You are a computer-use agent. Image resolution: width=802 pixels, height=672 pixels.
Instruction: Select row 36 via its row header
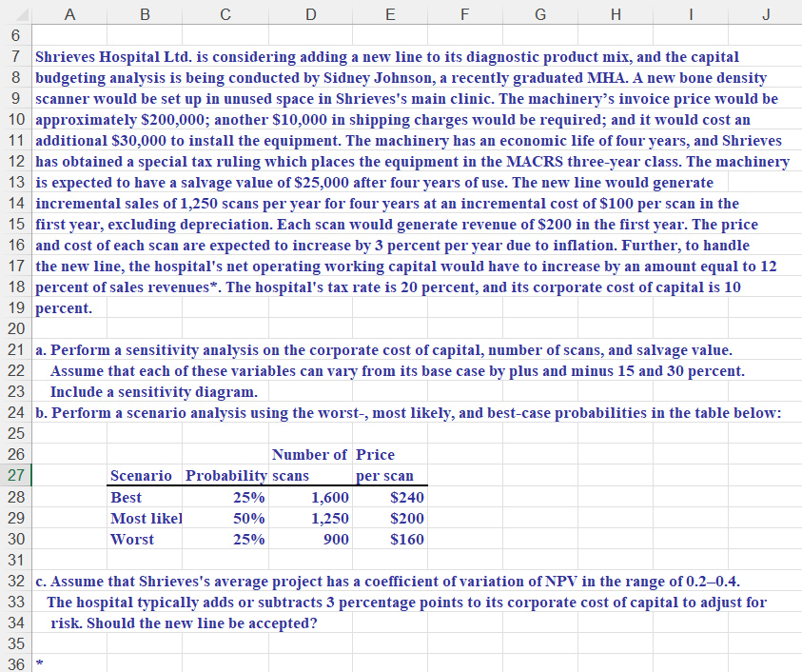click(x=14, y=664)
